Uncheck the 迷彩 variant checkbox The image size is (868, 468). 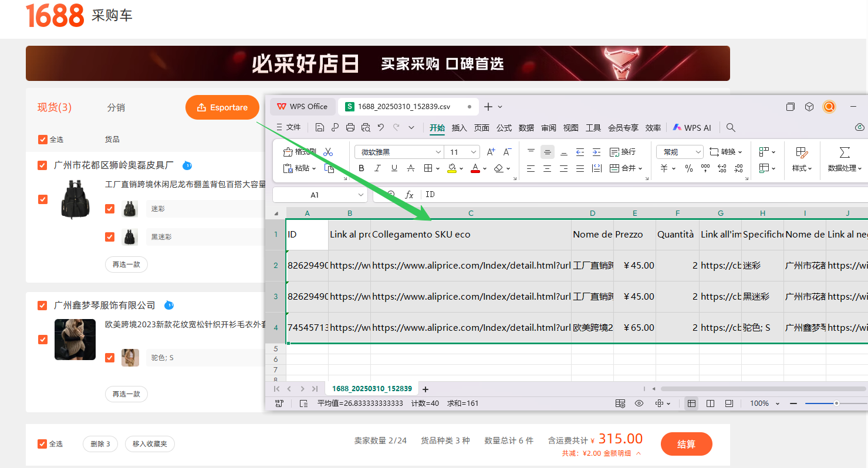(110, 209)
